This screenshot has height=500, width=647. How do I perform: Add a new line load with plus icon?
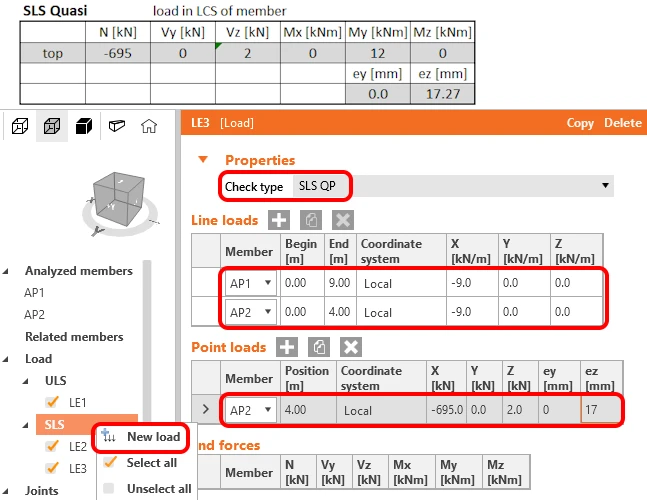(x=279, y=220)
